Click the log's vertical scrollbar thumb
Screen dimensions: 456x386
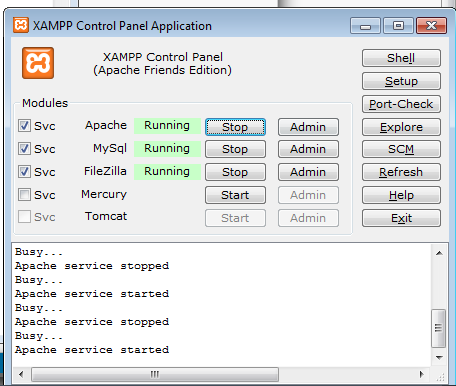tap(439, 328)
